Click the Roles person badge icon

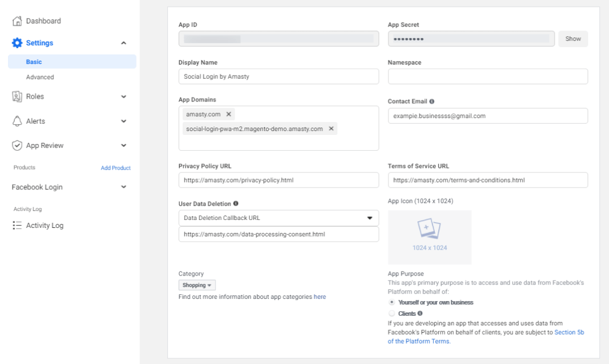tap(17, 96)
